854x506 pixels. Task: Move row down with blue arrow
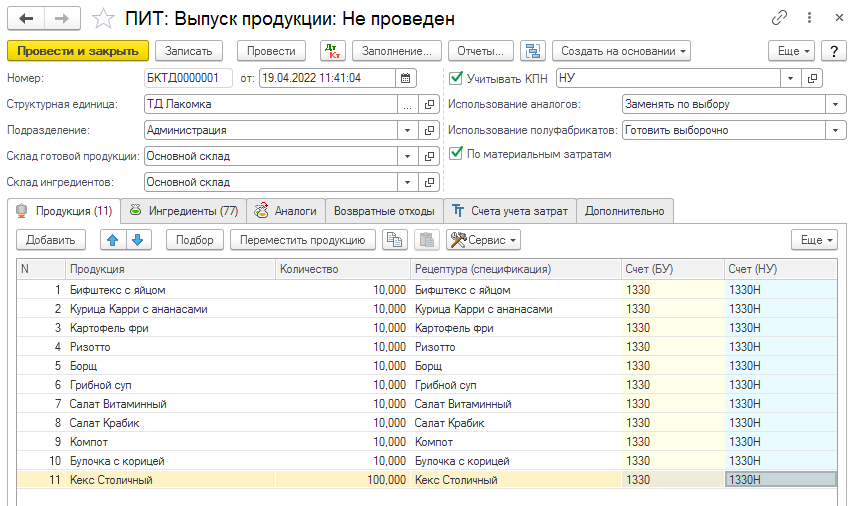tap(137, 240)
